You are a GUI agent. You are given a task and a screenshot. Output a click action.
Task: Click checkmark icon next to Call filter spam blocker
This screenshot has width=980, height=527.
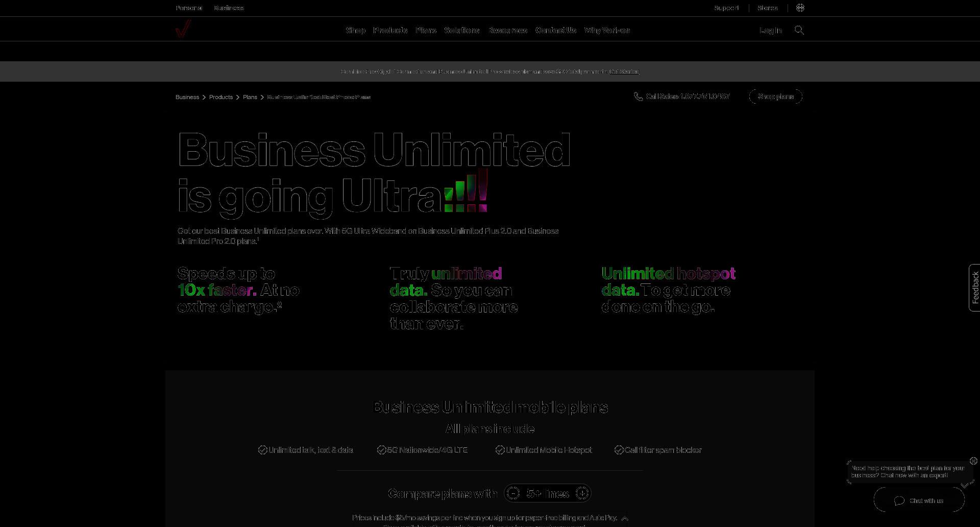point(619,450)
